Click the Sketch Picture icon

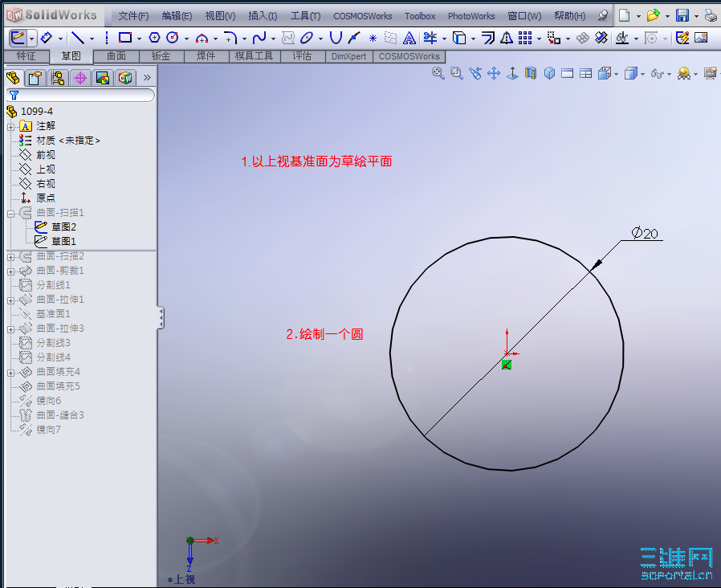[x=701, y=38]
